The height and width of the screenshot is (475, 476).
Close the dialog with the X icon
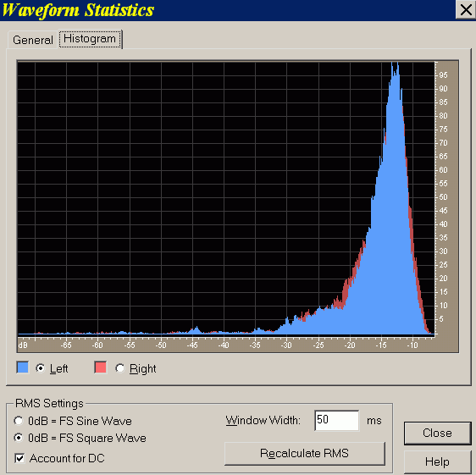(x=466, y=9)
